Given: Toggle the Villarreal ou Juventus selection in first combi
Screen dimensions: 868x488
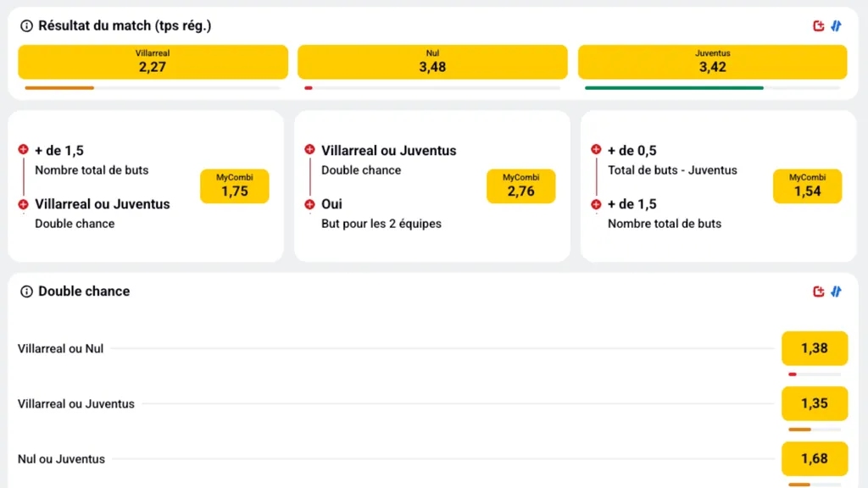Looking at the screenshot, I should coord(23,204).
